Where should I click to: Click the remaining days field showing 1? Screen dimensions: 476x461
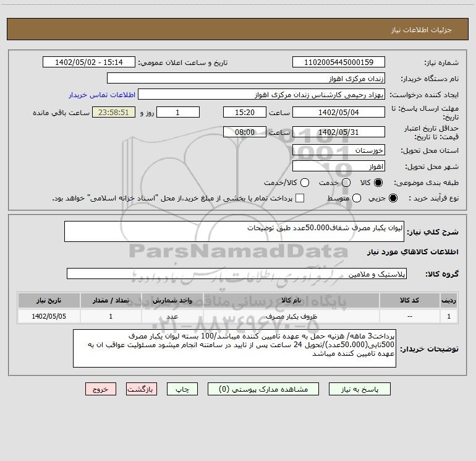click(x=178, y=112)
